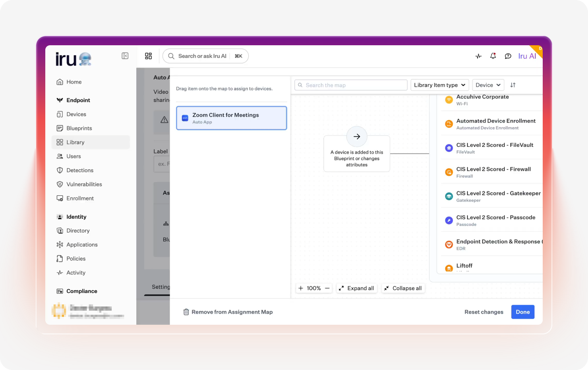This screenshot has height=370, width=588.
Task: Click the zoom out minus icon
Action: pyautogui.click(x=327, y=288)
